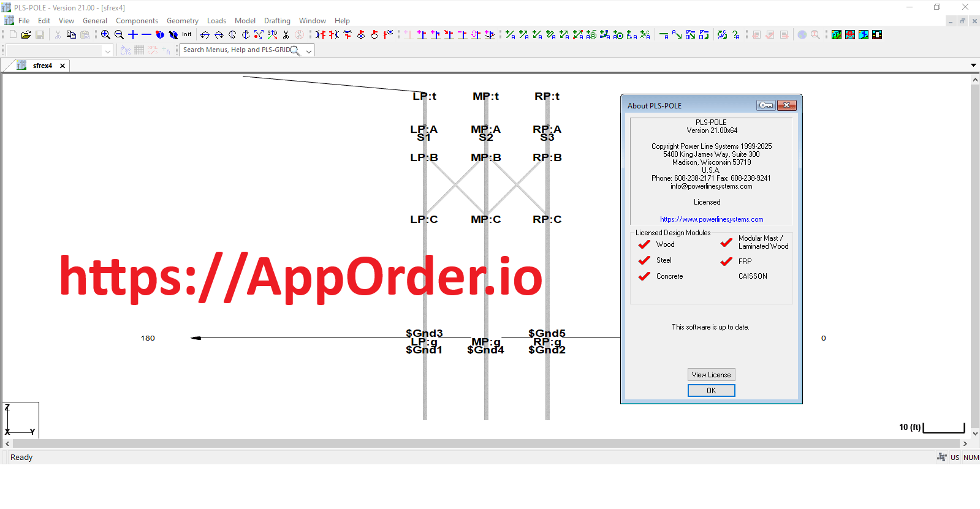The image size is (980, 509).
Task: Click the Copy icon in the toolbar
Action: tap(71, 35)
